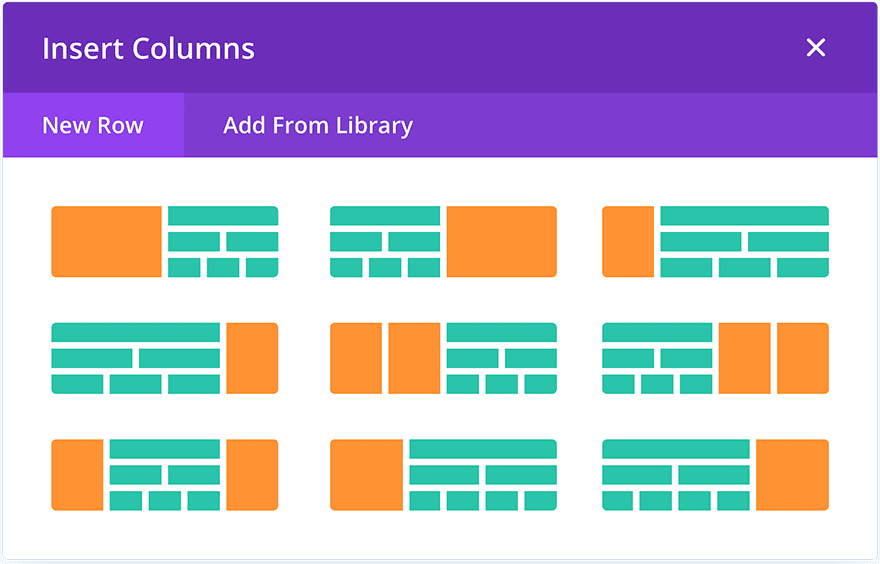880x564 pixels.
Task: Click teal grid area of half-orange-left layout
Action: click(222, 241)
